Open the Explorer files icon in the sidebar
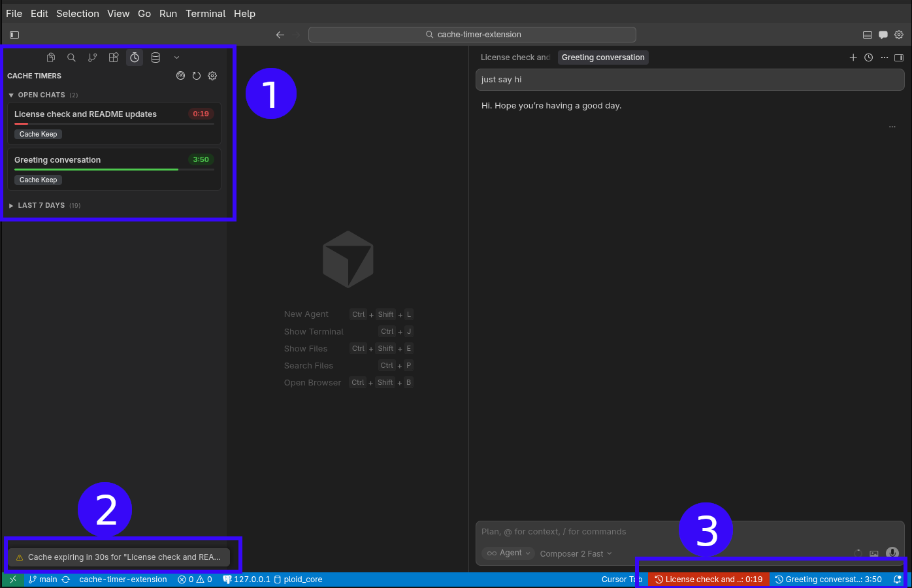Image resolution: width=912 pixels, height=588 pixels. [51, 57]
